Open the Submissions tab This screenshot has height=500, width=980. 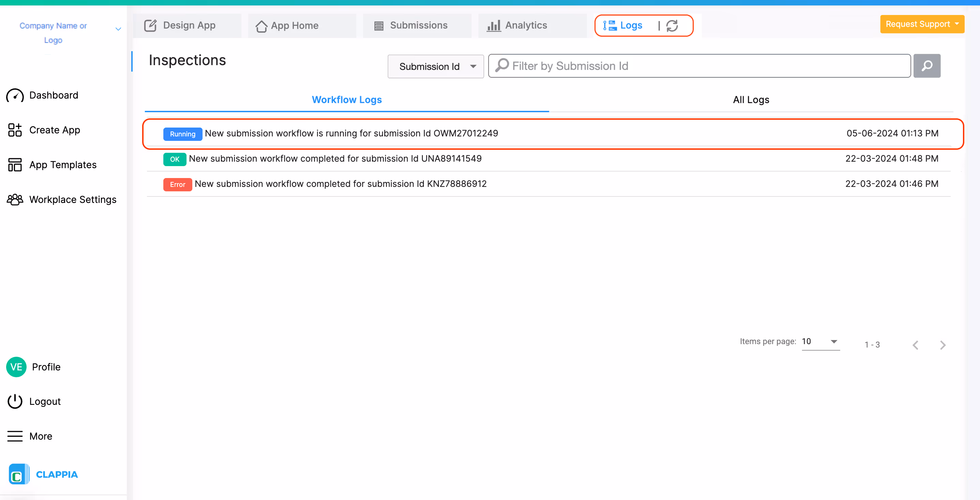(x=417, y=26)
